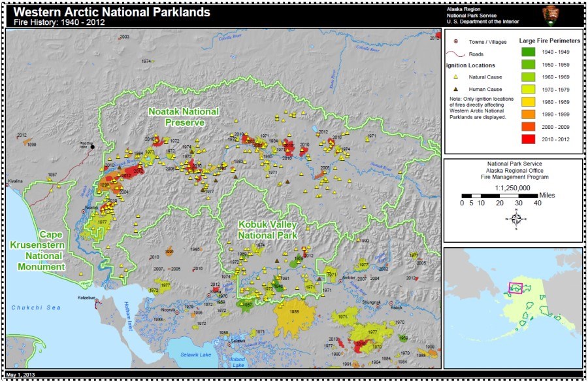Select the 1980 - 1989 yellow swatch

coord(529,102)
